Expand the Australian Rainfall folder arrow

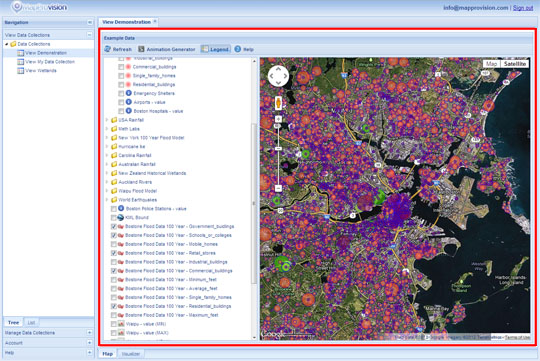point(107,164)
